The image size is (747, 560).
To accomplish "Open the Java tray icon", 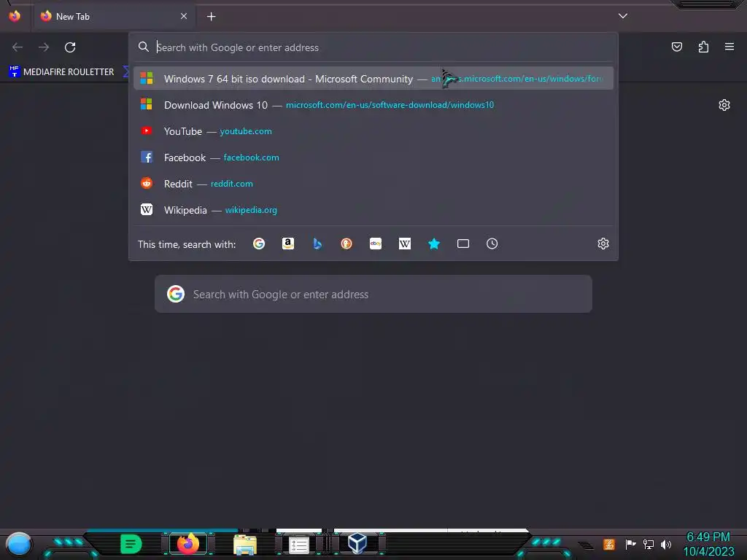I will pos(609,544).
